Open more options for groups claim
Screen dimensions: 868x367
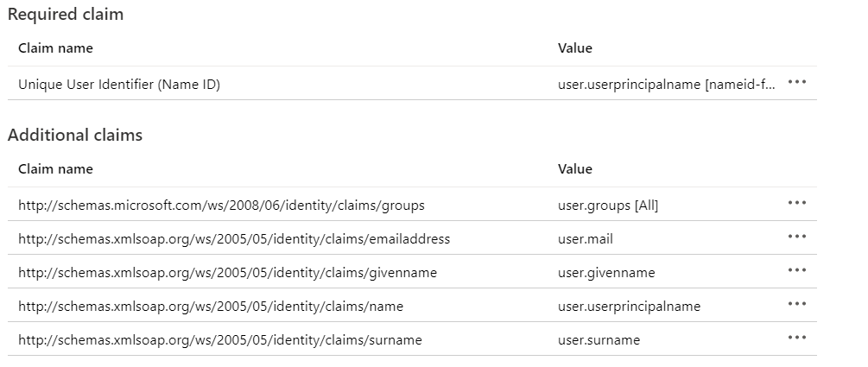click(x=796, y=204)
